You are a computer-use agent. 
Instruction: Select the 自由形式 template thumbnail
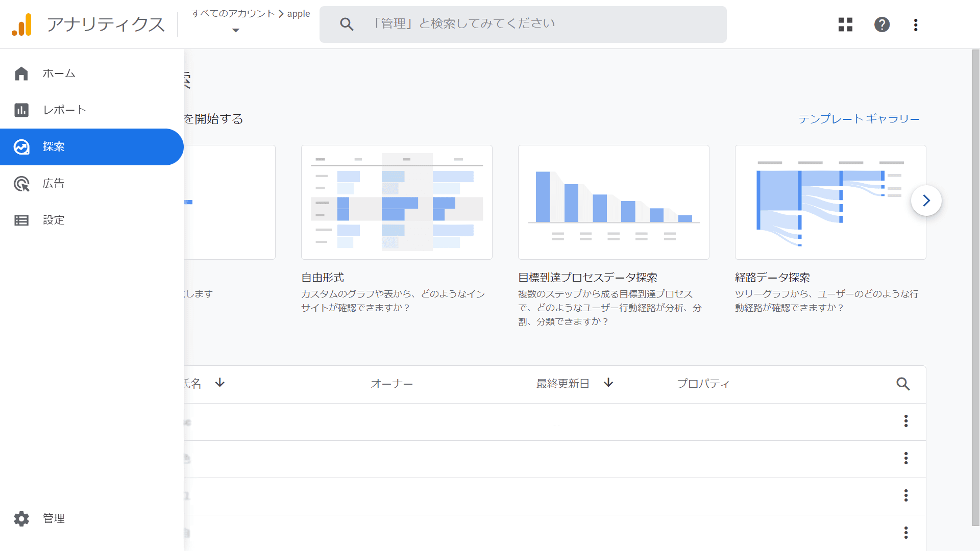[x=397, y=202]
